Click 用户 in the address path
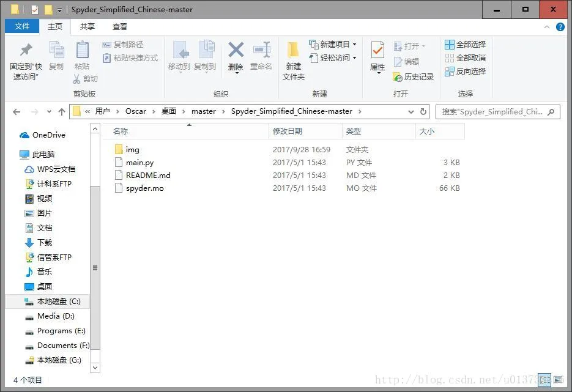This screenshot has width=572, height=392. (103, 111)
